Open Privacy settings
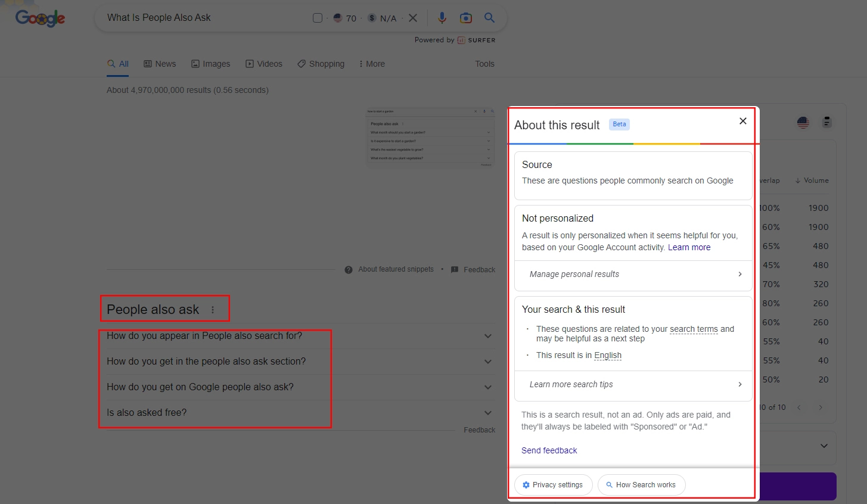 (x=553, y=484)
